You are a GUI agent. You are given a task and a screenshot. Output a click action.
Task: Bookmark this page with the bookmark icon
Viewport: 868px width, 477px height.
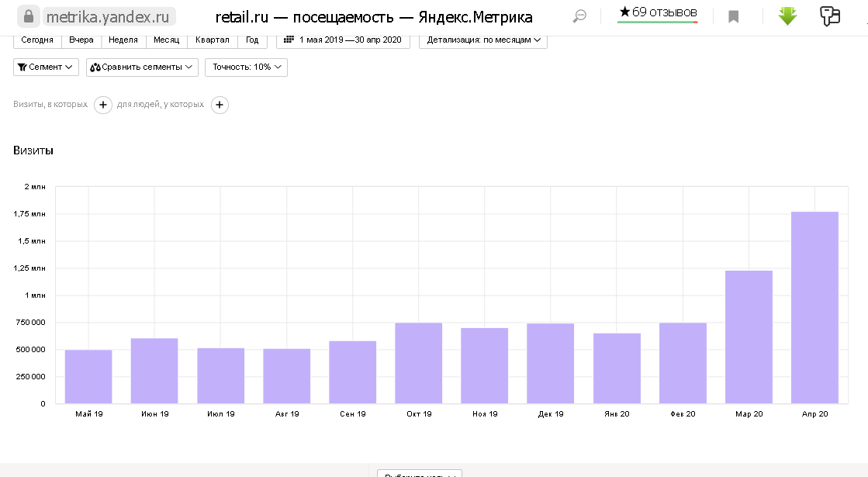click(734, 17)
